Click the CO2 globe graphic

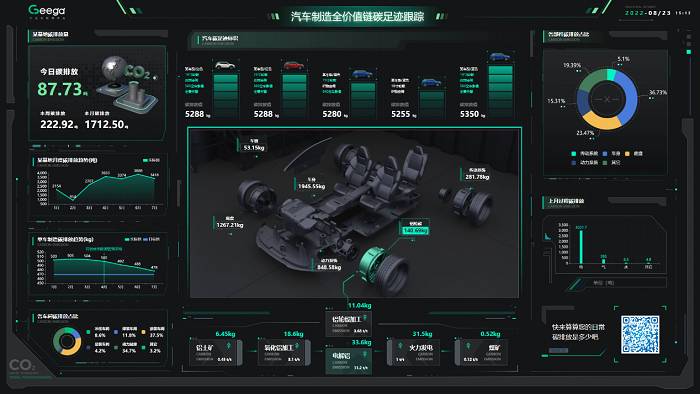[x=127, y=83]
